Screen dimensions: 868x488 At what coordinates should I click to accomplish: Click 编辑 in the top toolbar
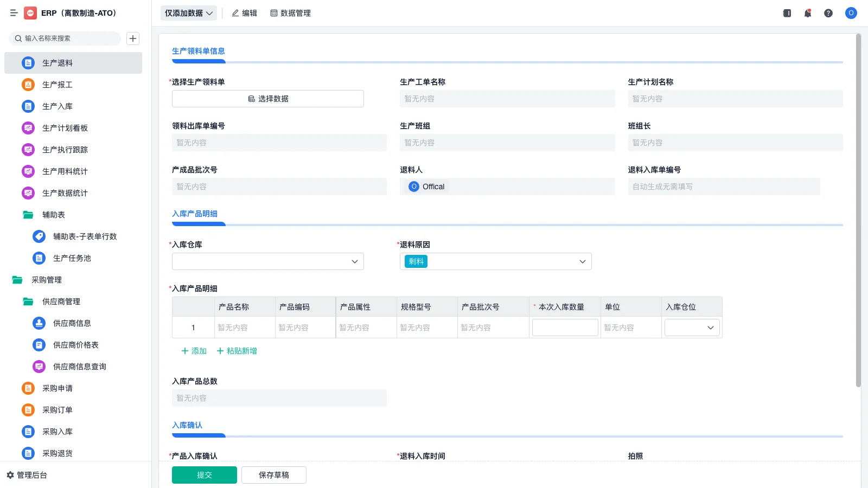tap(244, 13)
